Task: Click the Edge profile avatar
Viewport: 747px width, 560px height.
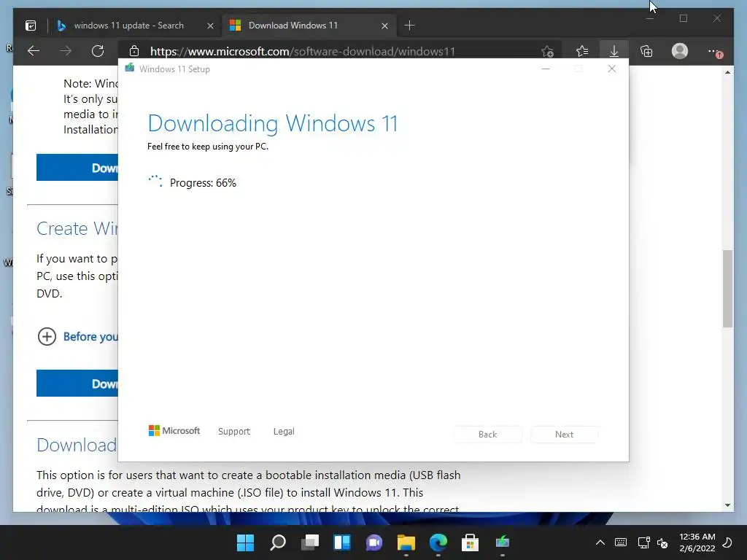Action: point(680,51)
